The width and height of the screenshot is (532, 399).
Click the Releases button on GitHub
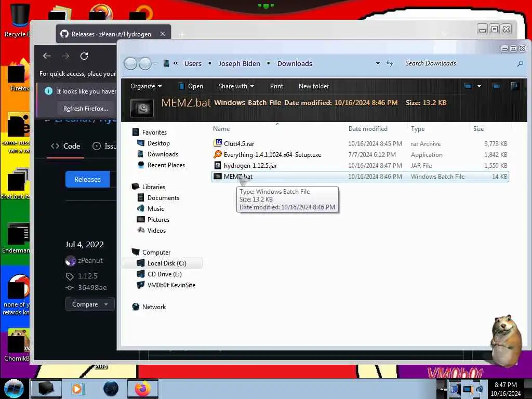[x=87, y=179]
